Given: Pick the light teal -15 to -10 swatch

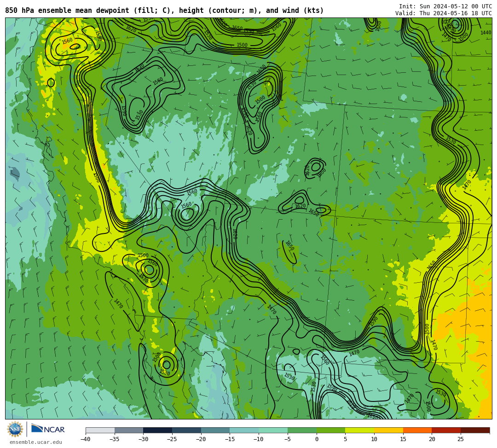Looking at the screenshot, I should click(x=244, y=431).
